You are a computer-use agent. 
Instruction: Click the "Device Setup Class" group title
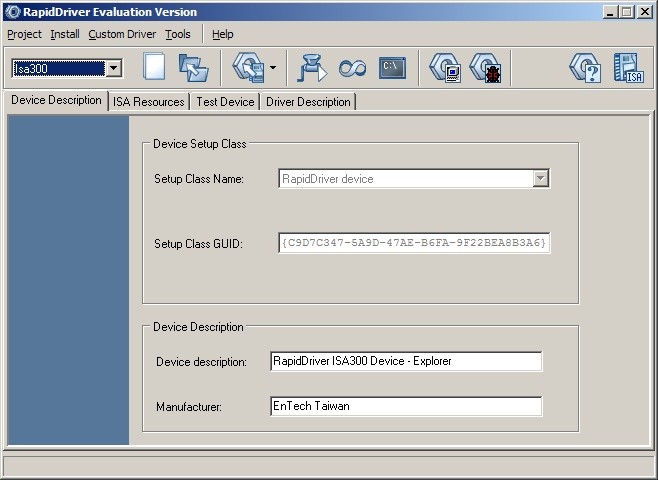coord(199,144)
